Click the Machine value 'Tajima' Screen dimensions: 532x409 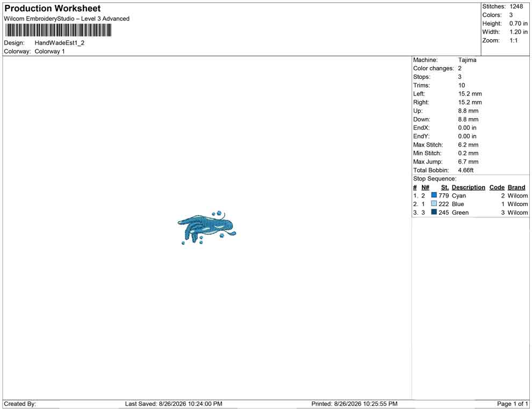467,60
